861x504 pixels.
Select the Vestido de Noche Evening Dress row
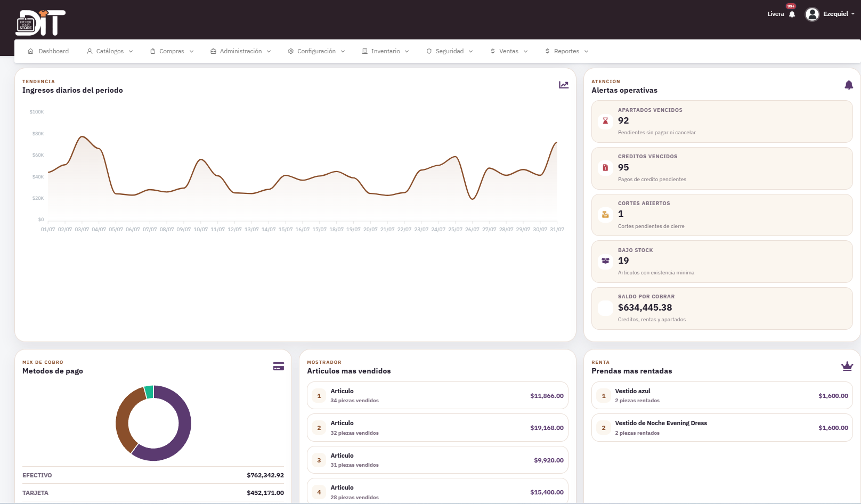point(722,428)
